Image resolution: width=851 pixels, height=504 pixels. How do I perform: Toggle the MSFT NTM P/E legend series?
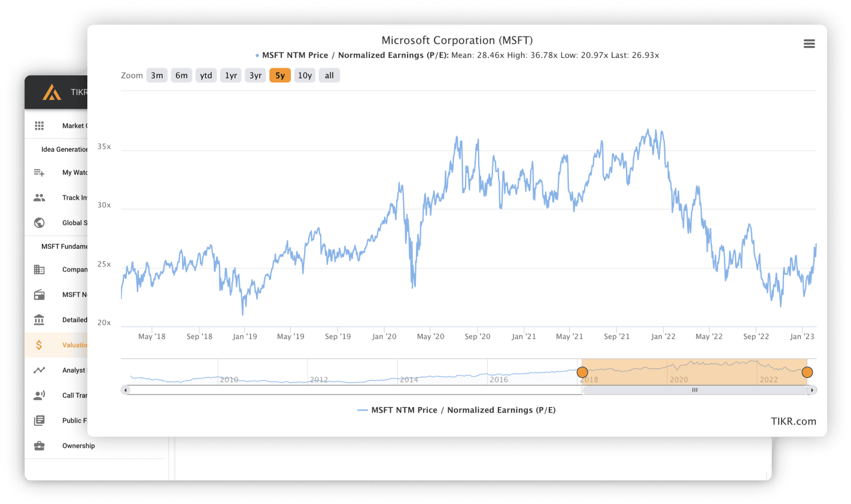(x=456, y=410)
